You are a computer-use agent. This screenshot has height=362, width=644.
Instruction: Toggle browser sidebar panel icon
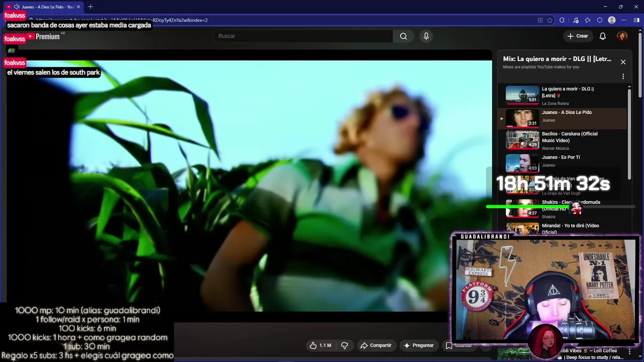[636, 20]
